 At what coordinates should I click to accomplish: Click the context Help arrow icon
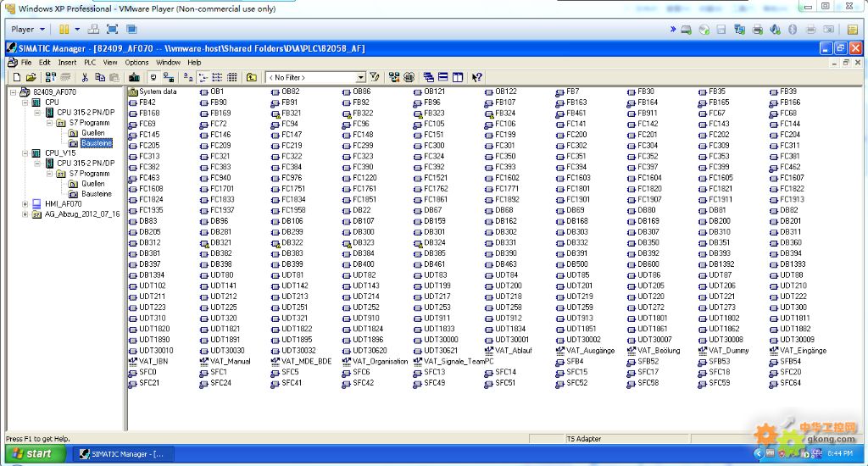(476, 77)
